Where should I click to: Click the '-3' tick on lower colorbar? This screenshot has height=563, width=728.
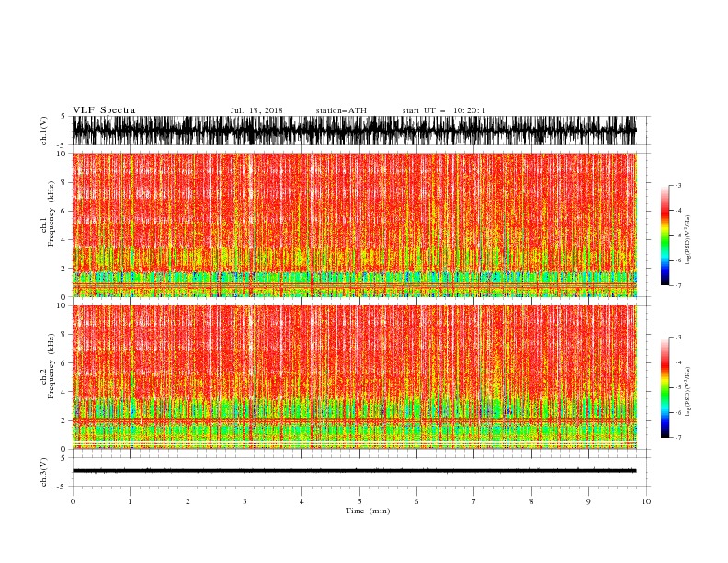(677, 338)
